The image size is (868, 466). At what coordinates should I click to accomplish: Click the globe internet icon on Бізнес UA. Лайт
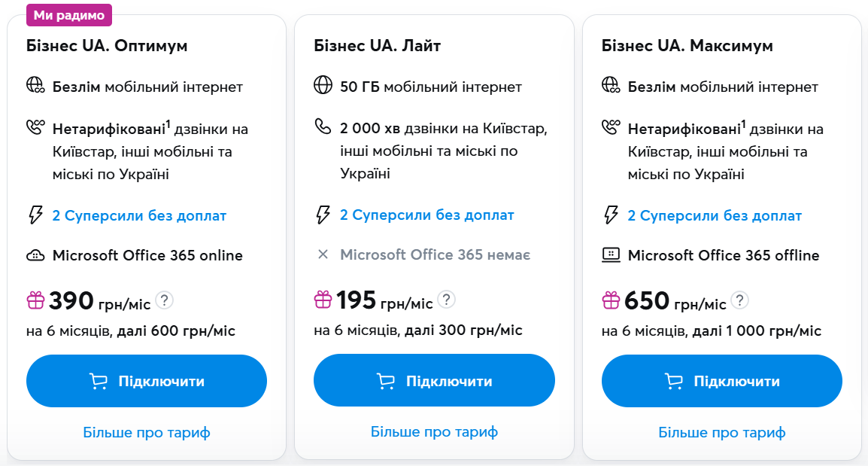[323, 86]
